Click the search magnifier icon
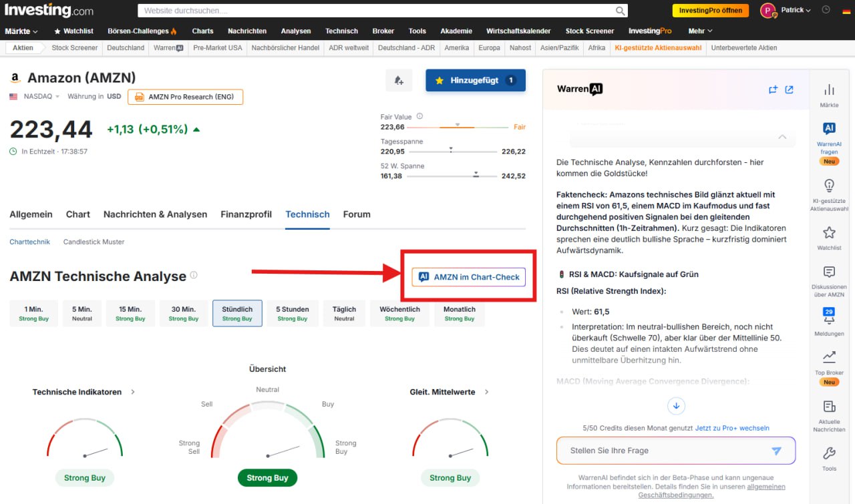 click(x=621, y=11)
